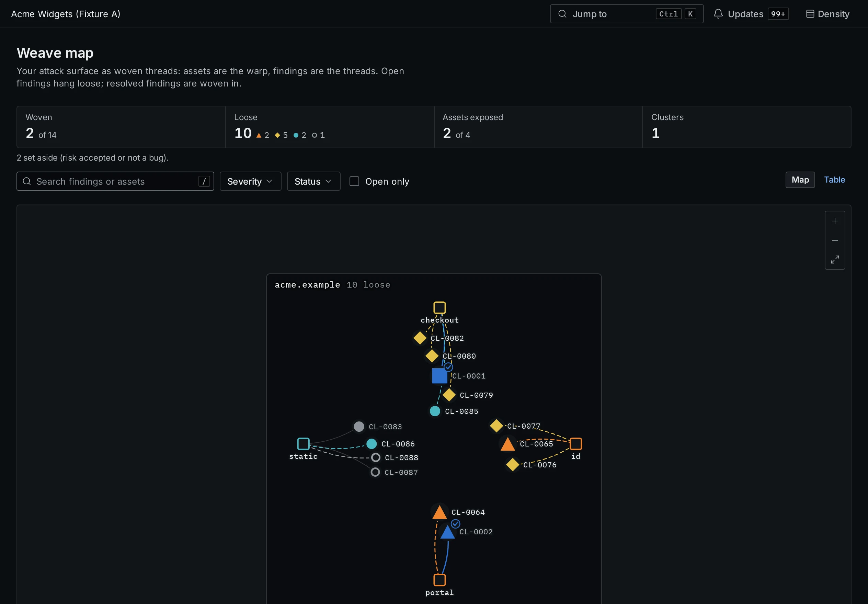The height and width of the screenshot is (604, 868).
Task: Select the id asset node
Action: click(x=575, y=444)
